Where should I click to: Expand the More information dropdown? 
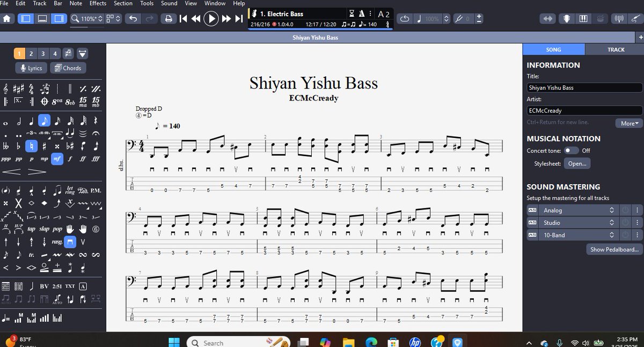tap(628, 124)
